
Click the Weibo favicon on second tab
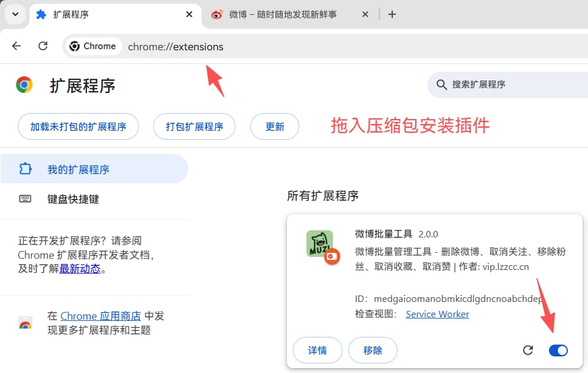pos(217,15)
